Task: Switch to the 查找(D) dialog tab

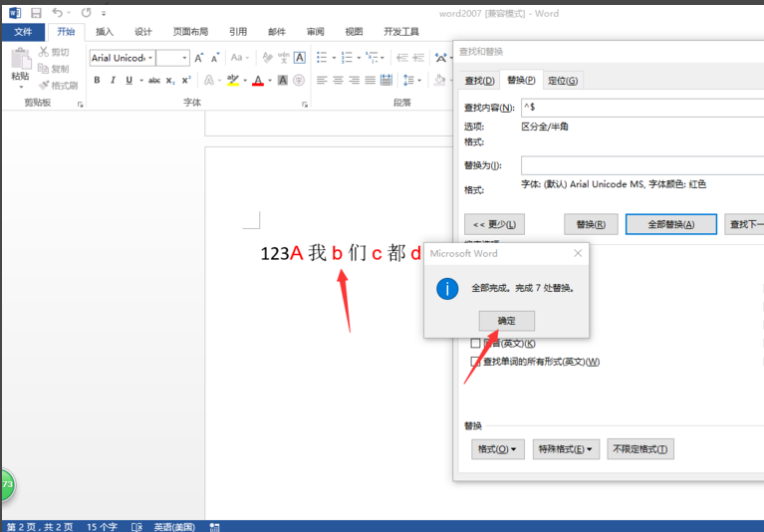Action: (x=479, y=81)
